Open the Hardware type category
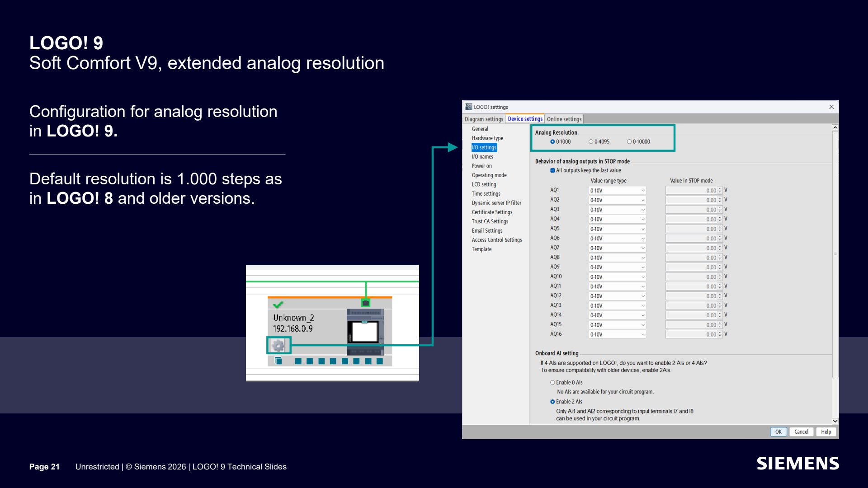This screenshot has height=488, width=868. (487, 138)
